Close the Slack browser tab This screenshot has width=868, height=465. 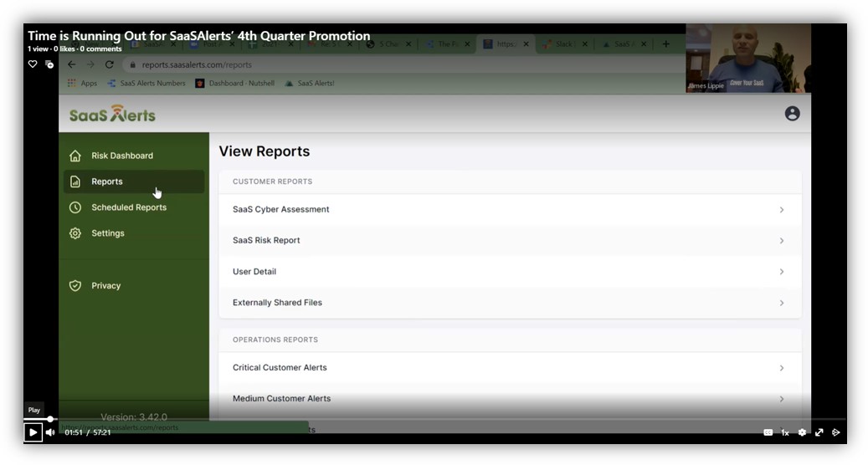584,43
